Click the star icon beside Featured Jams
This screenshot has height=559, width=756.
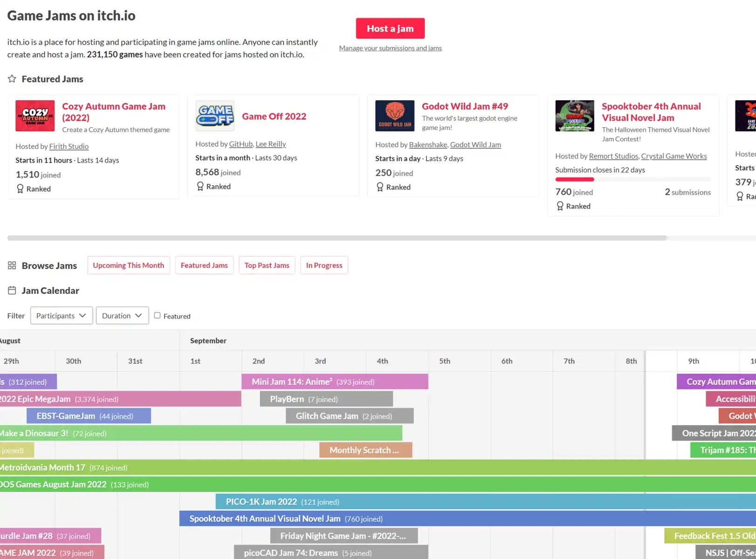click(x=12, y=79)
